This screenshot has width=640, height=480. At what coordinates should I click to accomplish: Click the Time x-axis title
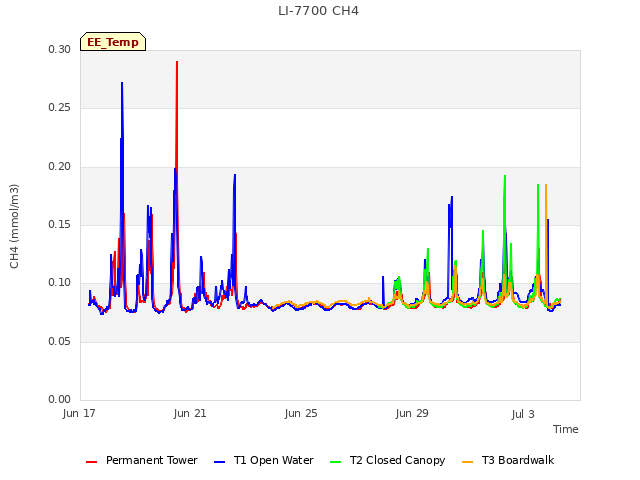[x=566, y=429]
